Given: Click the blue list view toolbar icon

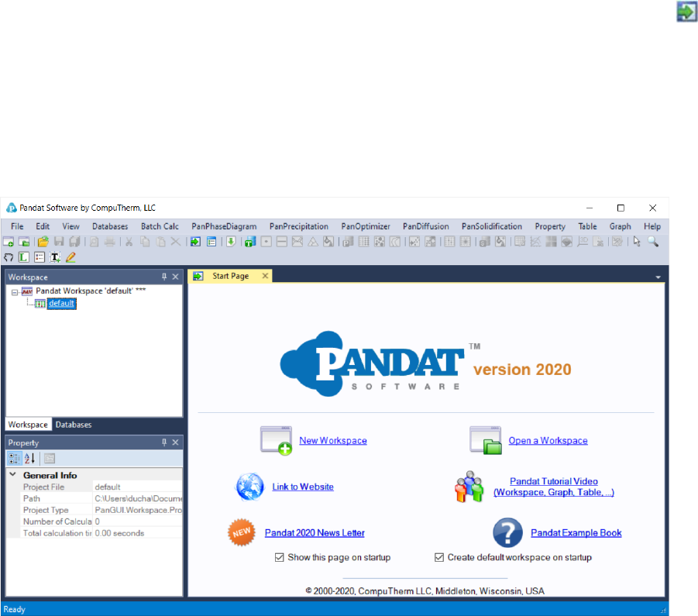Looking at the screenshot, I should click(x=211, y=242).
